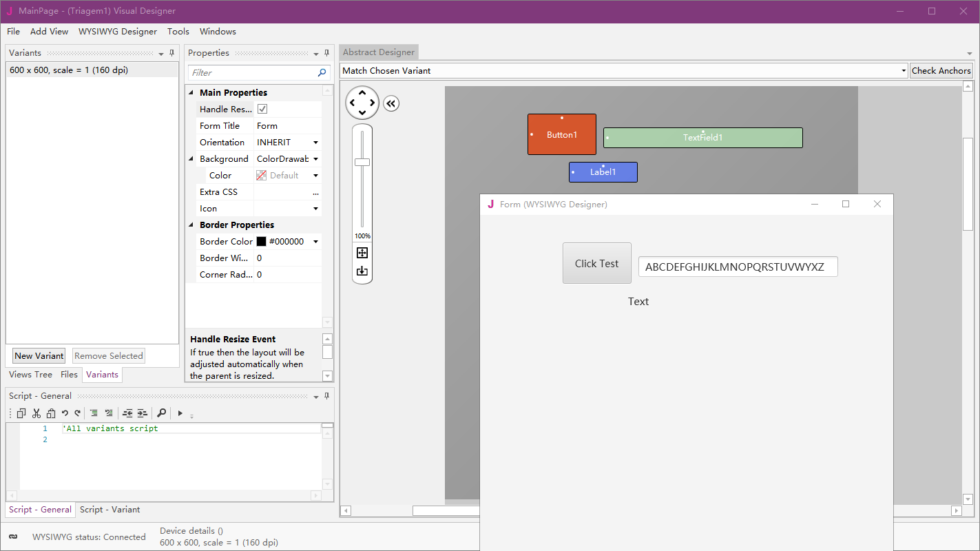Open script toolbar overflow options arrow

coord(191,415)
